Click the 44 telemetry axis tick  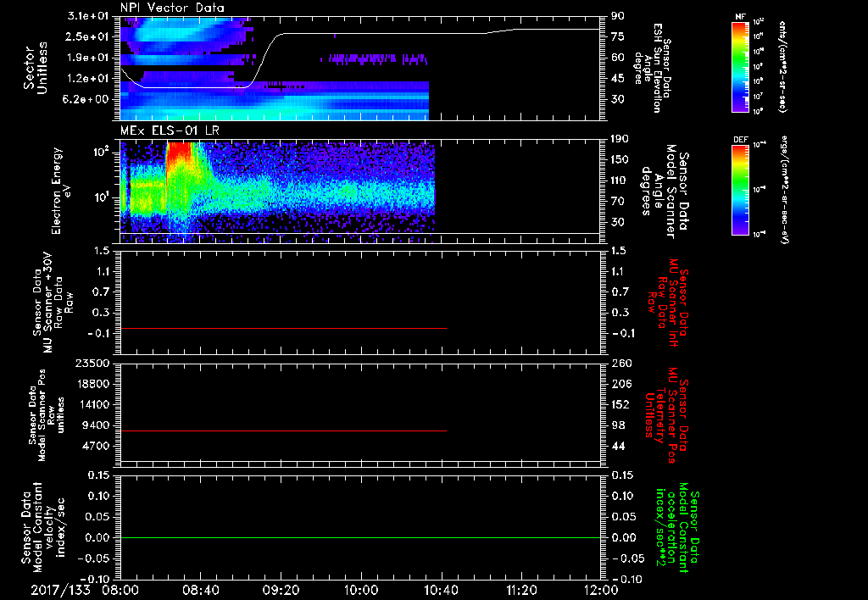pyautogui.click(x=618, y=446)
